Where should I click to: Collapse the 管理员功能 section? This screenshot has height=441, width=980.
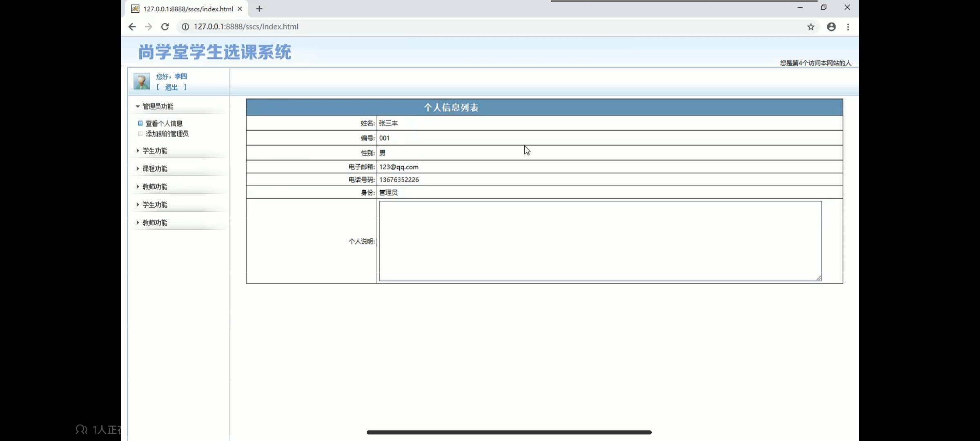coord(157,107)
